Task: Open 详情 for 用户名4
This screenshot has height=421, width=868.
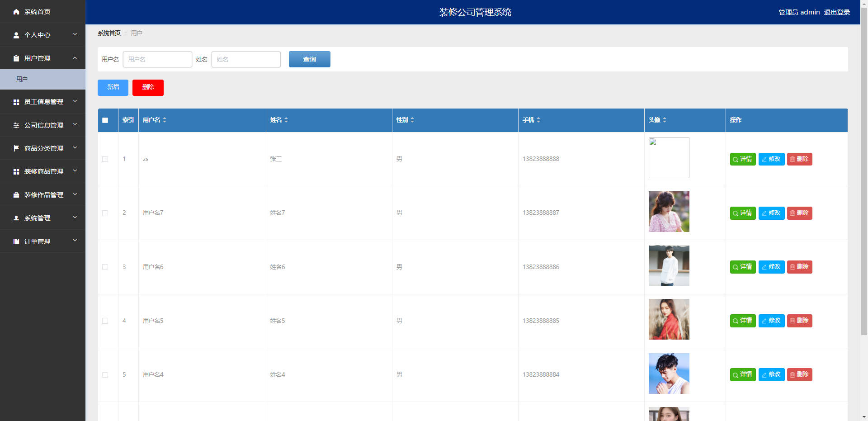Action: tap(743, 374)
